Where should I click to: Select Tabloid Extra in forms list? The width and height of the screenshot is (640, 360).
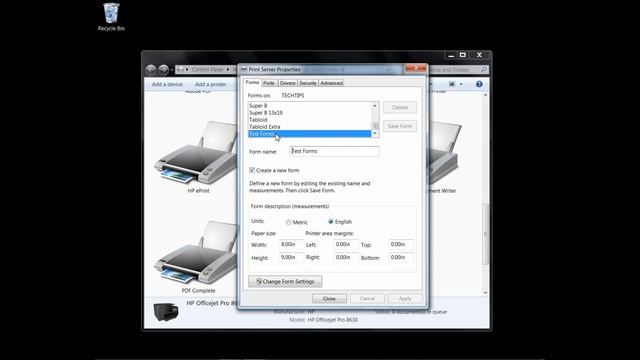coord(310,127)
